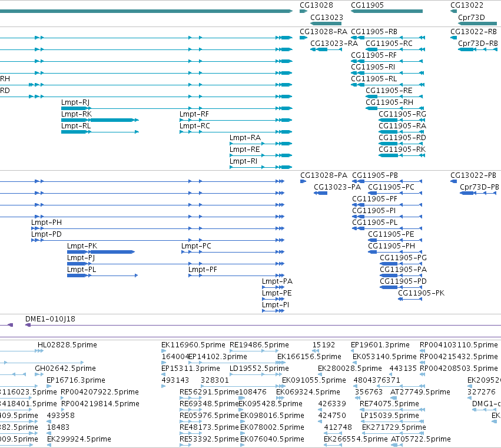
Task: Click transcript CG11905-RI label
Action: tap(373, 67)
